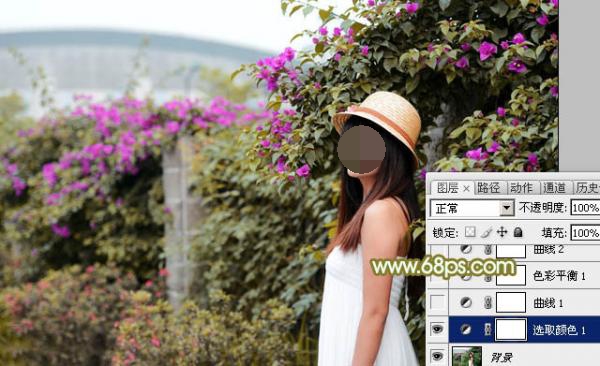Click the mask link icon on 曲线 2 layer
The width and height of the screenshot is (600, 366).
[x=488, y=250]
